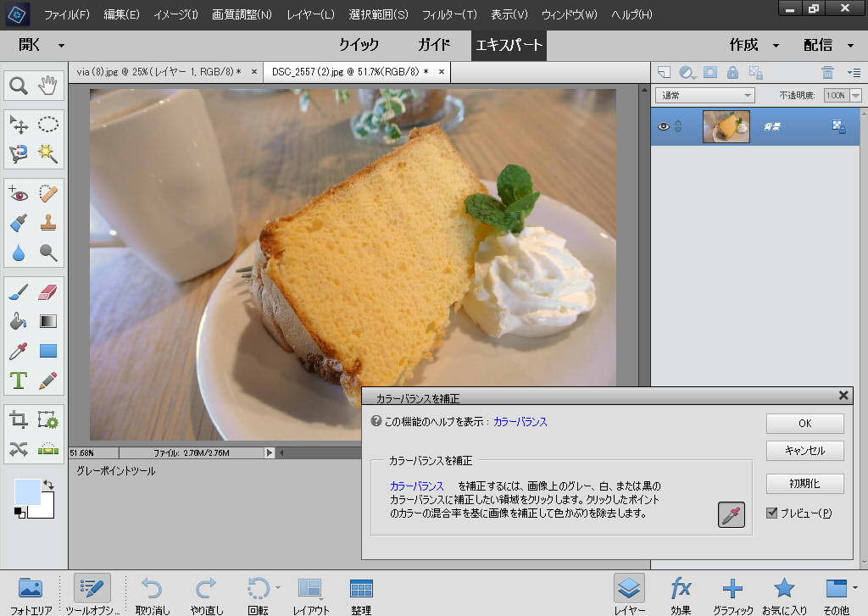Open the 画質調整(N) menu
The image size is (868, 616).
(x=242, y=15)
